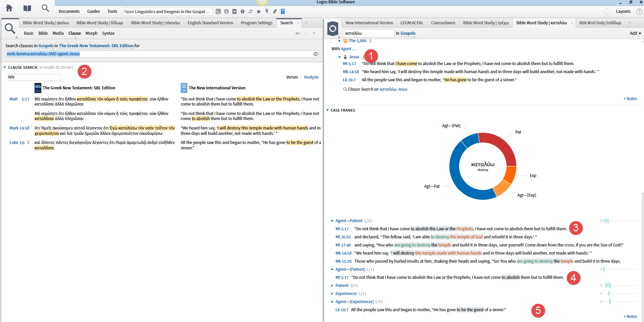
Task: Open the command terminal icon in toolbar
Action: (218, 11)
